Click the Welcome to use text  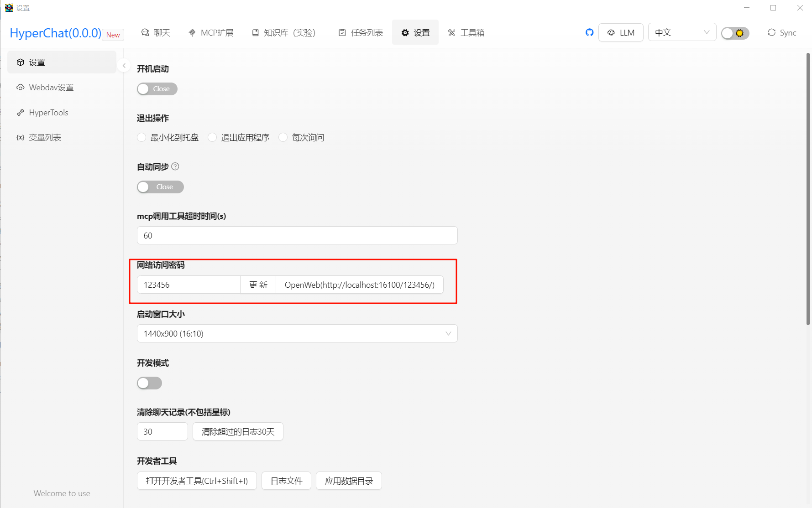tap(62, 493)
